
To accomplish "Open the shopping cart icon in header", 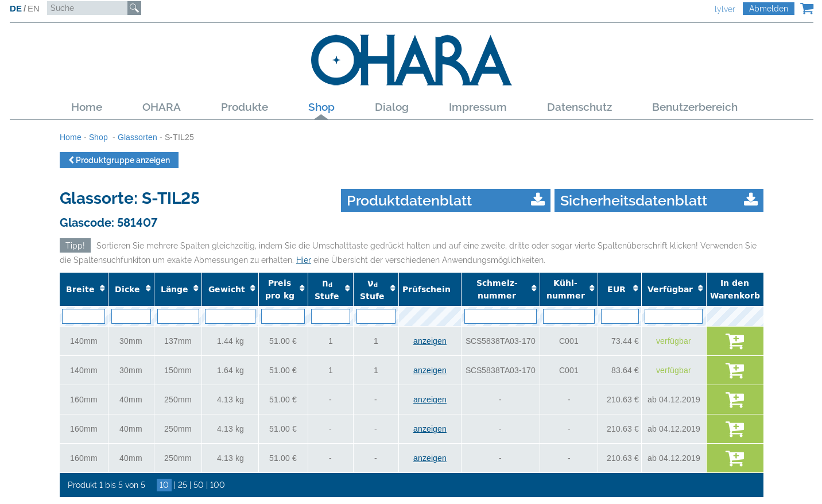I will pos(807,9).
